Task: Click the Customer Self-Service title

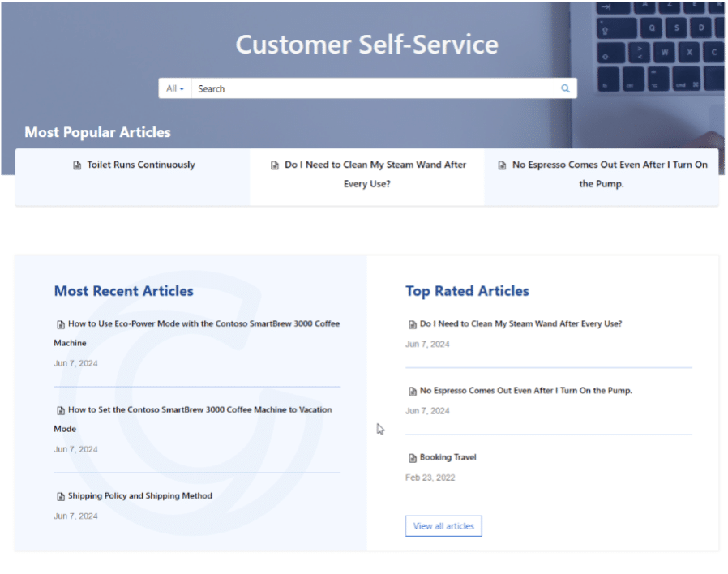Action: point(366,45)
